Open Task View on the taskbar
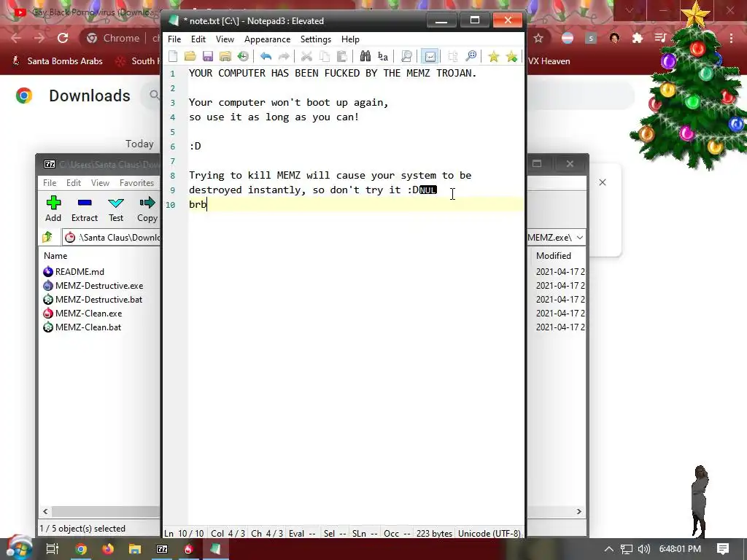The width and height of the screenshot is (747, 560). tap(52, 549)
